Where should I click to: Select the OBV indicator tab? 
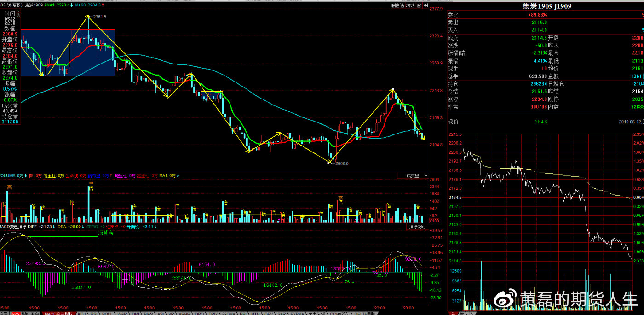click(x=268, y=313)
